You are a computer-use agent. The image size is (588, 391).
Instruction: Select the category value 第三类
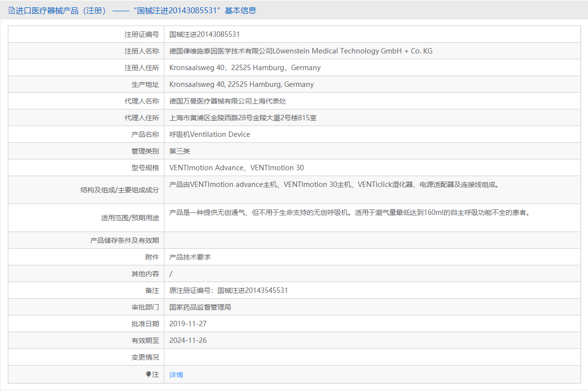click(180, 151)
